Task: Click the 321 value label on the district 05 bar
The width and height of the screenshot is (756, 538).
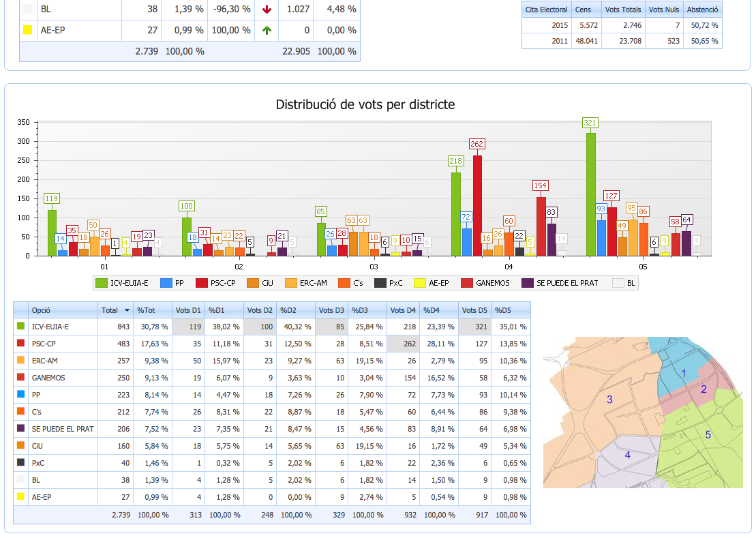Action: point(590,123)
